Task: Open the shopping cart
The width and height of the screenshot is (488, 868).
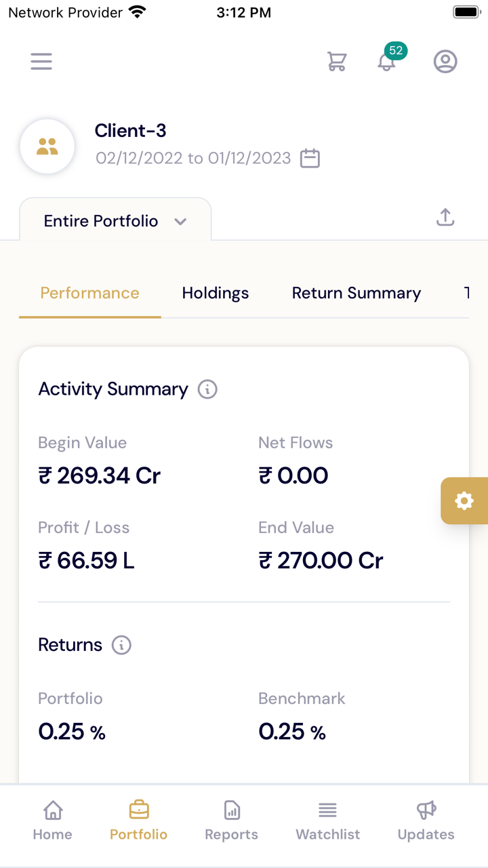Action: [x=337, y=62]
